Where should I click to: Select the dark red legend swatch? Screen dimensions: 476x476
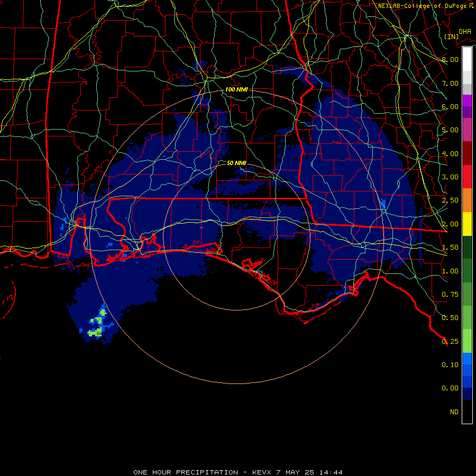(x=467, y=153)
